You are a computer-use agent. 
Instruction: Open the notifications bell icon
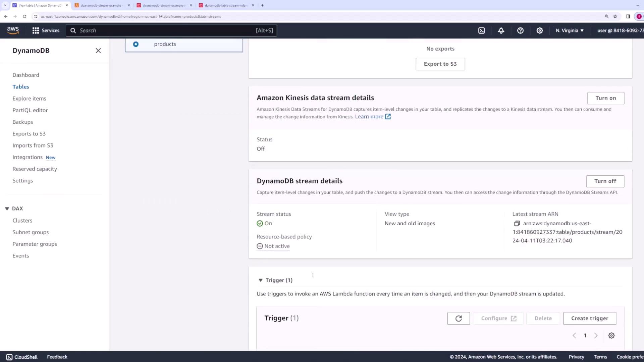click(x=501, y=31)
